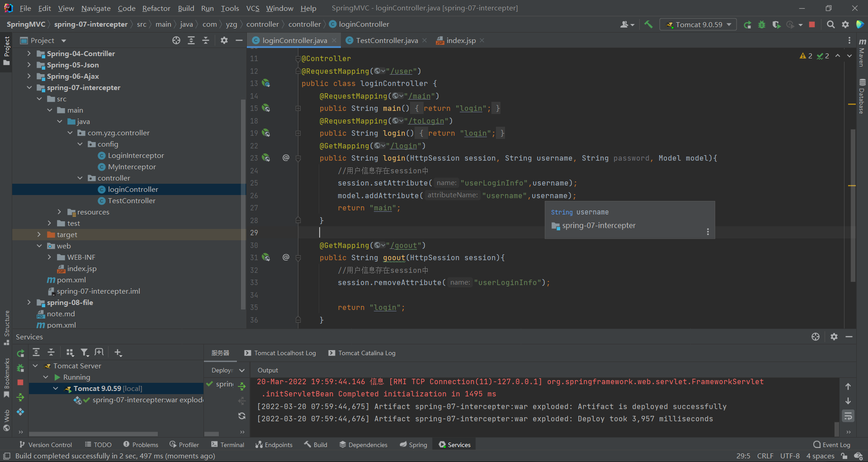Viewport: 868px width, 462px height.
Task: Stop the running Tomcat server
Action: tap(812, 24)
